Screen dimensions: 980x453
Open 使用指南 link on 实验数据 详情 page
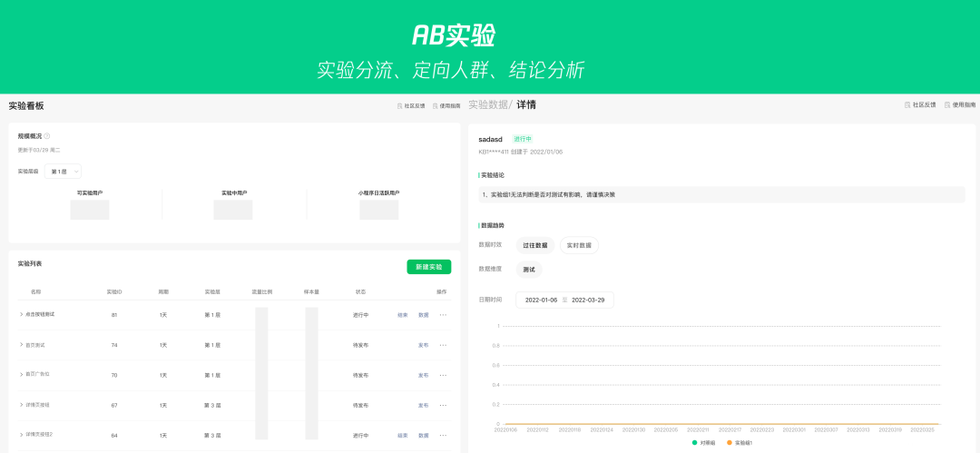[x=960, y=105]
